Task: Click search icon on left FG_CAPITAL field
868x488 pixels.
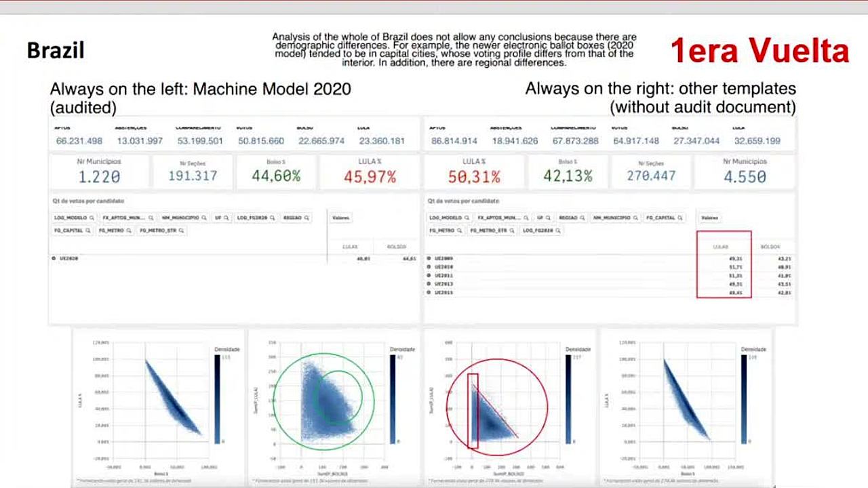Action: pos(87,230)
